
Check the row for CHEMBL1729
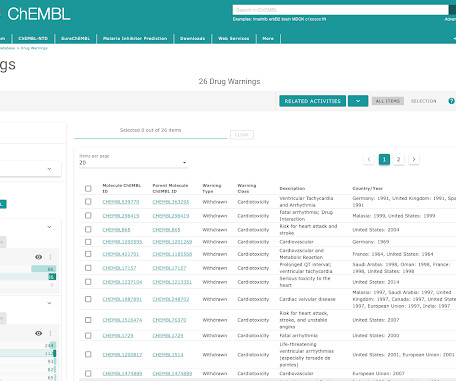click(88, 335)
